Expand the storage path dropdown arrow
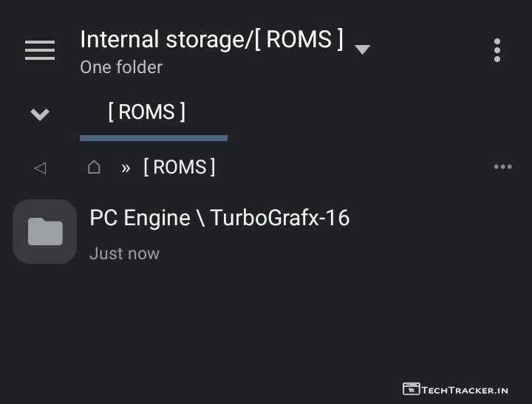This screenshot has width=532, height=404. coord(362,49)
